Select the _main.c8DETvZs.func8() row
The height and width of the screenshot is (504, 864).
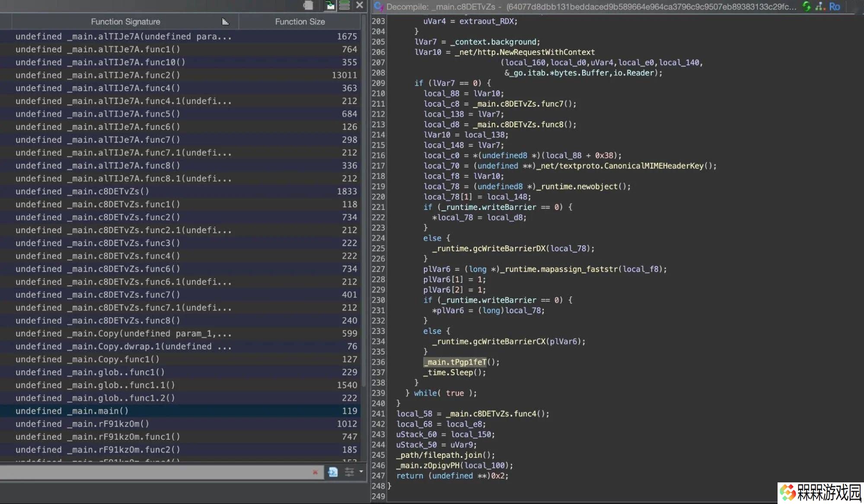click(x=180, y=320)
